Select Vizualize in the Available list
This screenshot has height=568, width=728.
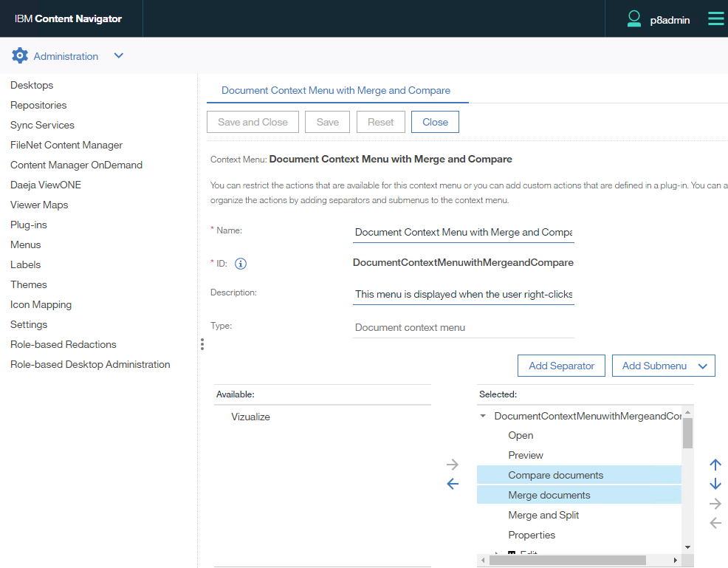click(x=250, y=417)
